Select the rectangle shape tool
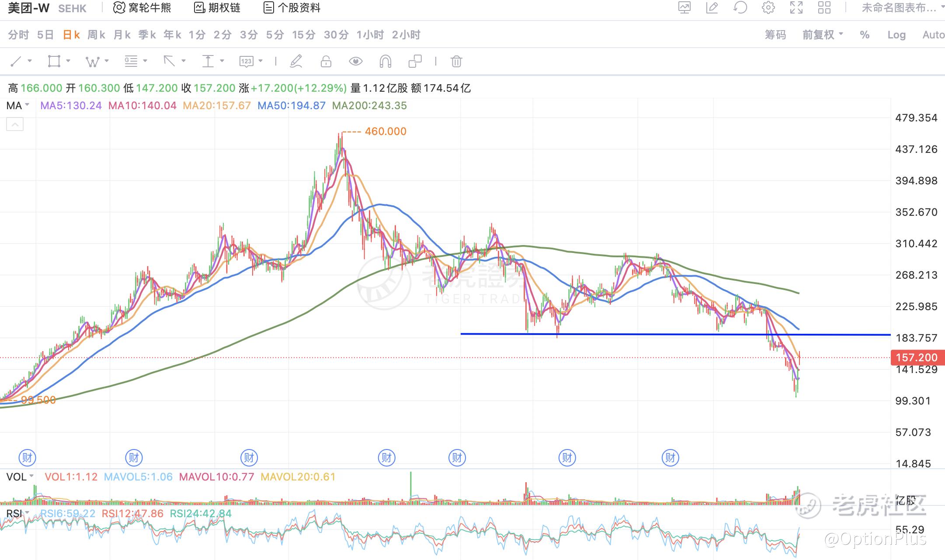This screenshot has height=560, width=945. tap(54, 61)
